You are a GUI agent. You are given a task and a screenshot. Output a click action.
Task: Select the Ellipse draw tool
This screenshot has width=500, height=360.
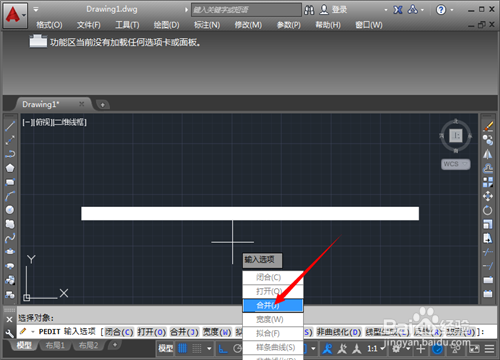point(10,252)
